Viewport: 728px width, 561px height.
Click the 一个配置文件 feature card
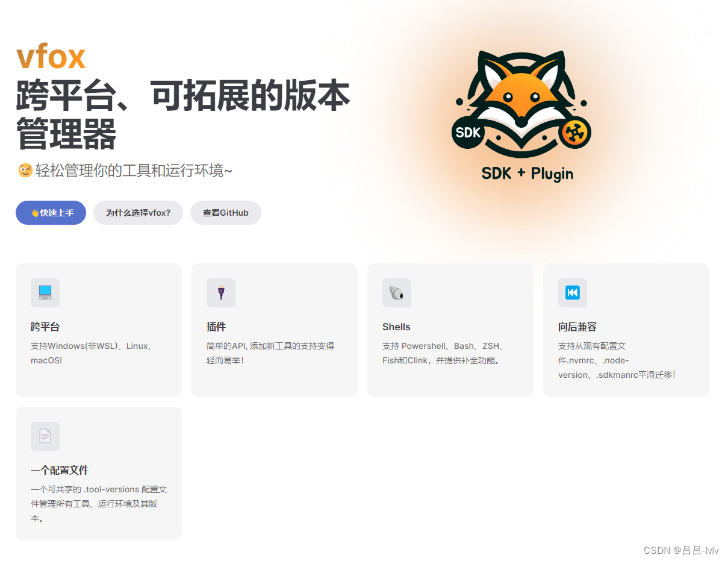pyautogui.click(x=98, y=473)
